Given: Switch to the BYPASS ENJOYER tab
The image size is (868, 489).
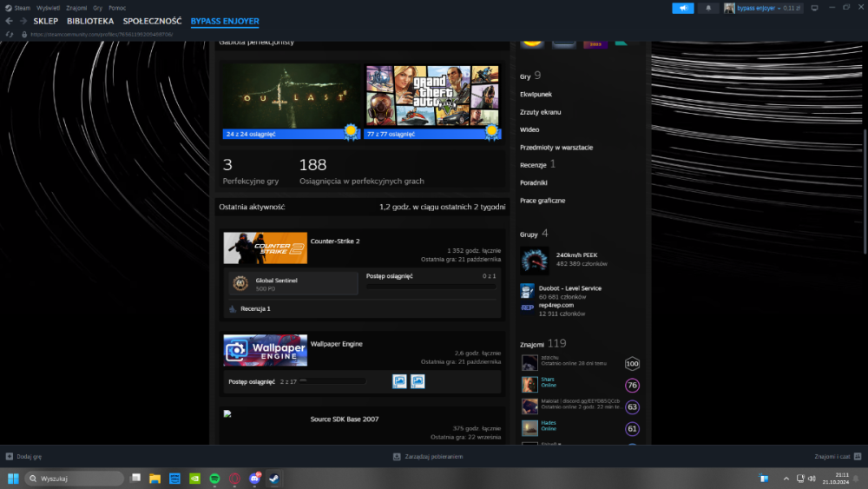Looking at the screenshot, I should point(225,21).
